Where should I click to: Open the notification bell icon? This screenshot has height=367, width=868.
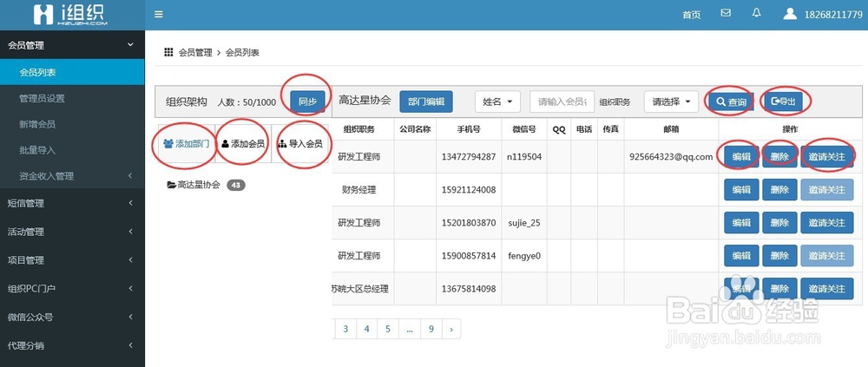(756, 13)
